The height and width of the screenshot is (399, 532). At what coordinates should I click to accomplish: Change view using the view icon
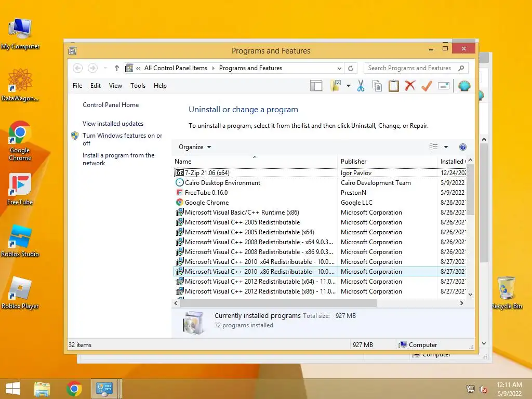coord(433,147)
